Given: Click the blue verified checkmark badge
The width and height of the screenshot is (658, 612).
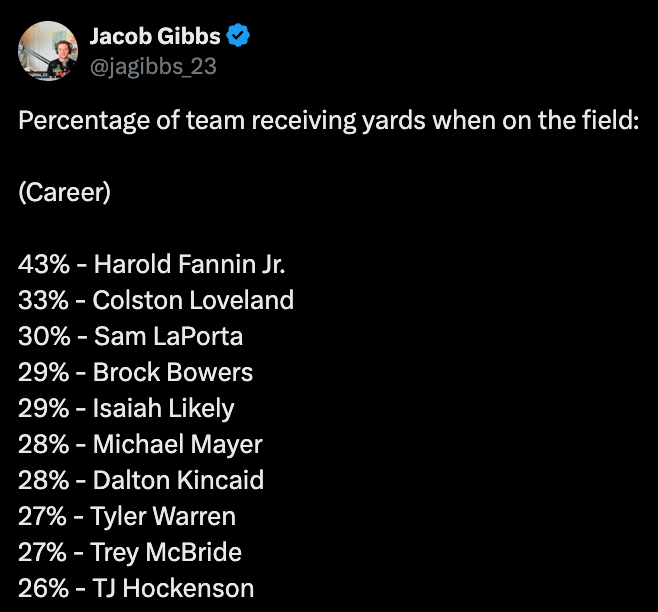Looking at the screenshot, I should point(238,35).
